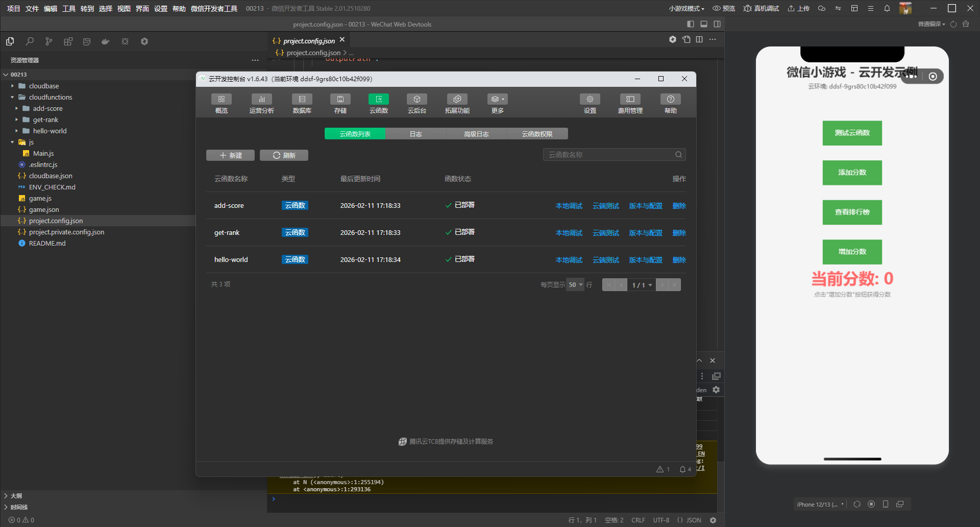980x527 pixels.
Task: Open the 1/1 page selector dropdown
Action: (x=642, y=284)
